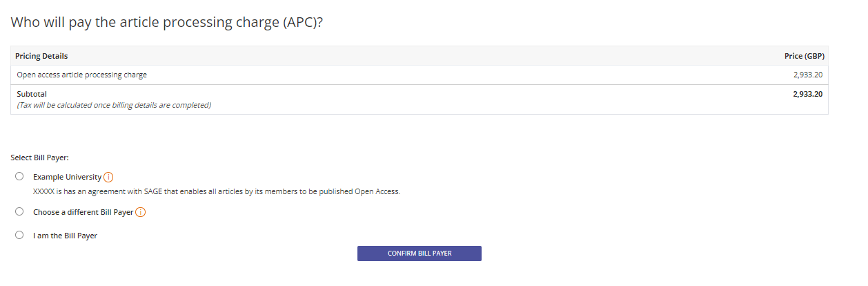Open info icon beside Choose a different Bill Payer
The width and height of the screenshot is (868, 286).
[140, 212]
